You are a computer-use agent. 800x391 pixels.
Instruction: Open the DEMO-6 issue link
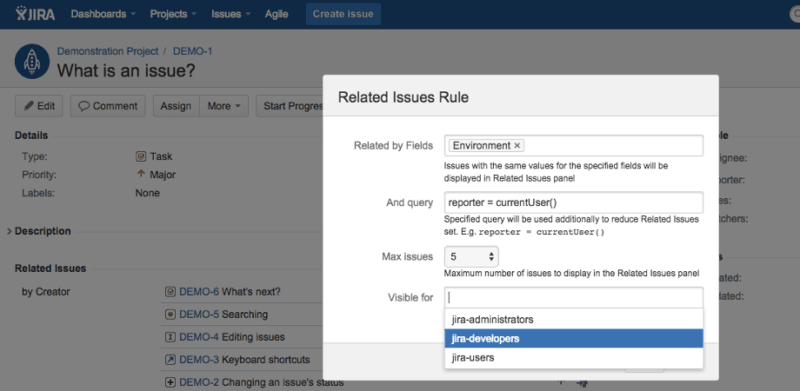pos(199,292)
